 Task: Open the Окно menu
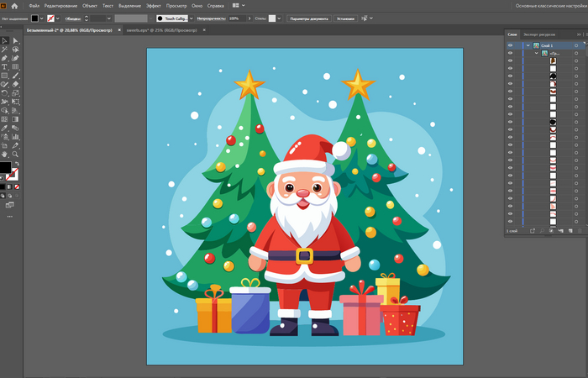(x=197, y=6)
